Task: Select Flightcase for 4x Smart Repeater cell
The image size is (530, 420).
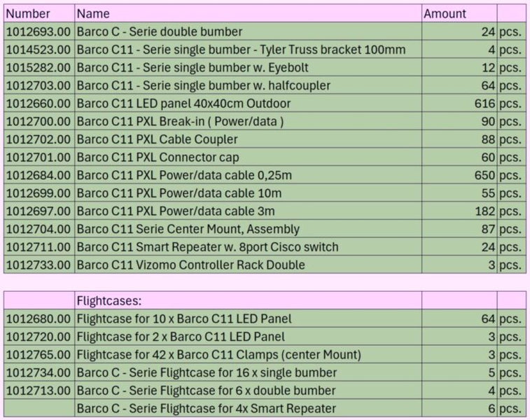Action: point(248,408)
